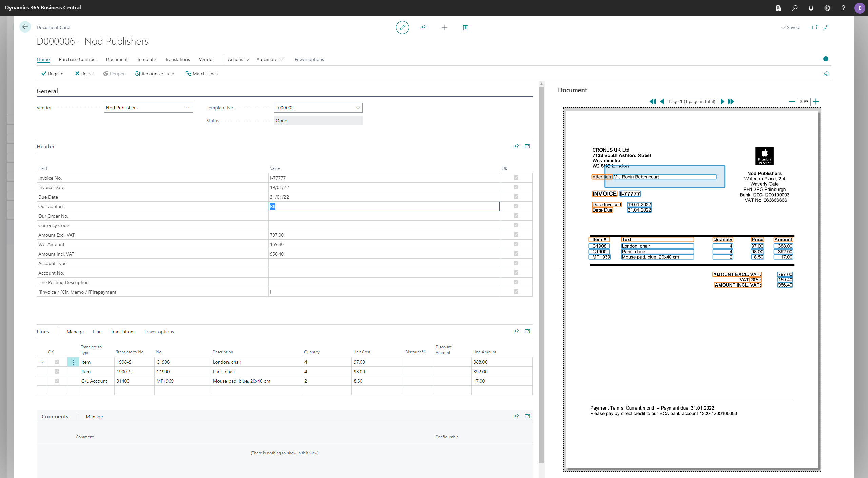This screenshot has width=868, height=478.
Task: Open the Template No. dropdown
Action: click(x=358, y=108)
